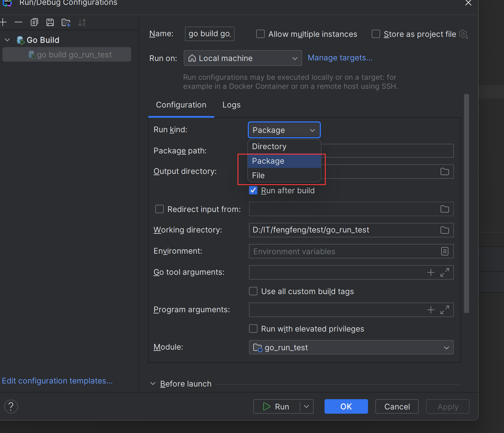The width and height of the screenshot is (504, 433).
Task: Click the Copy Configuration icon
Action: [34, 22]
